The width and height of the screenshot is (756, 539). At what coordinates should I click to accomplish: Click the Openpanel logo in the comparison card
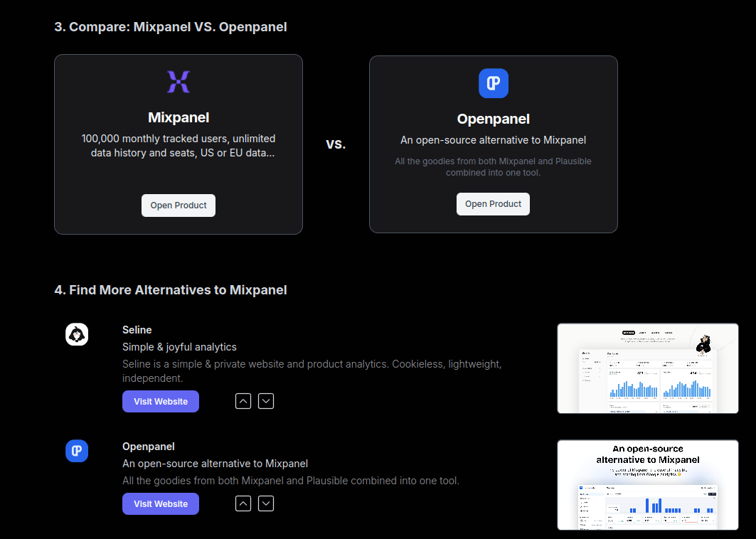coord(493,83)
